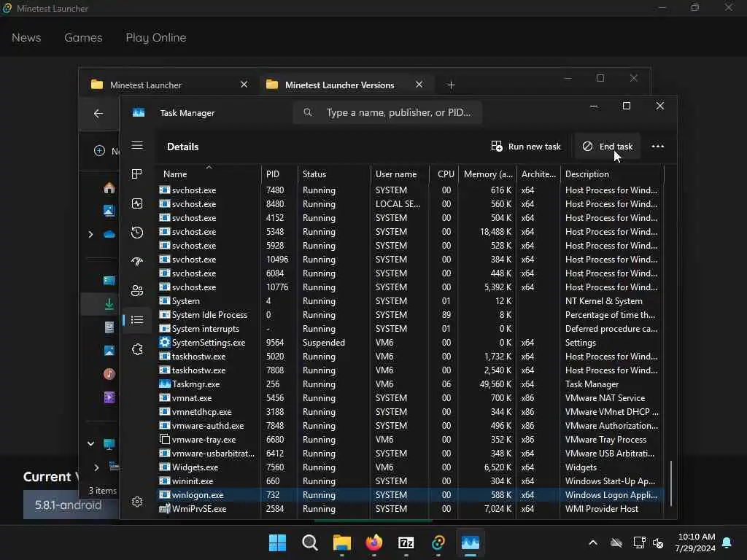747x560 pixels.
Task: Click End task button
Action: click(x=608, y=146)
